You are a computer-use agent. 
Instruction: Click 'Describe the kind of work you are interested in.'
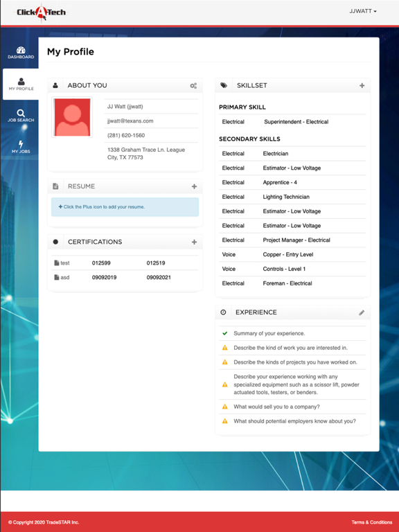pos(290,348)
